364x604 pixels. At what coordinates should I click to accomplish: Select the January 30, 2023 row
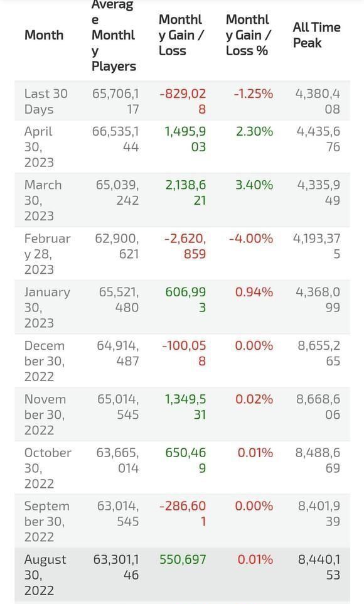point(182,308)
